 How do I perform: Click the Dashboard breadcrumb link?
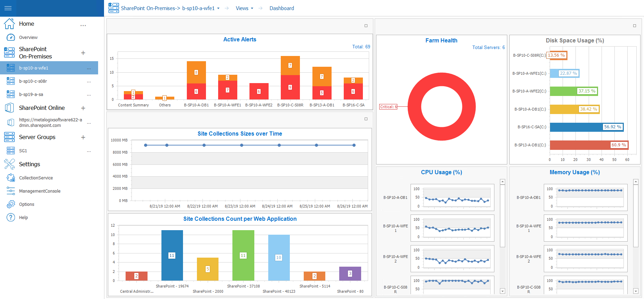281,8
